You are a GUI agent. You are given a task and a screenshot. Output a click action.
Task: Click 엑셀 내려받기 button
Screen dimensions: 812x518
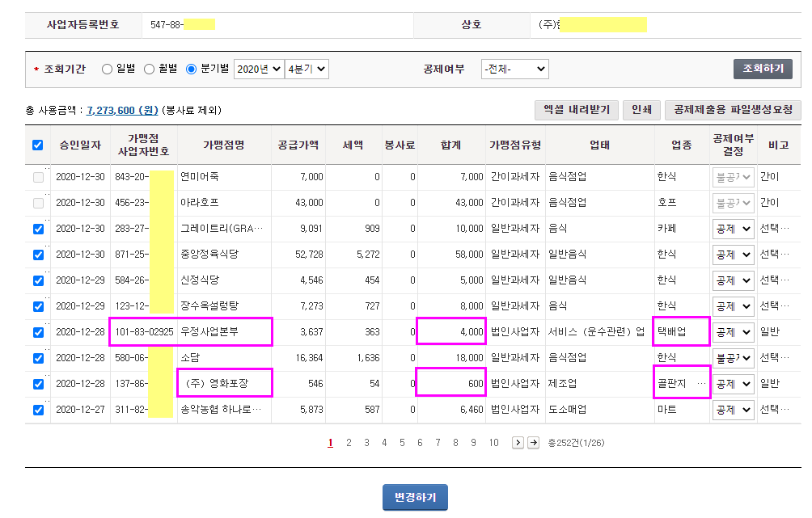[x=577, y=110]
